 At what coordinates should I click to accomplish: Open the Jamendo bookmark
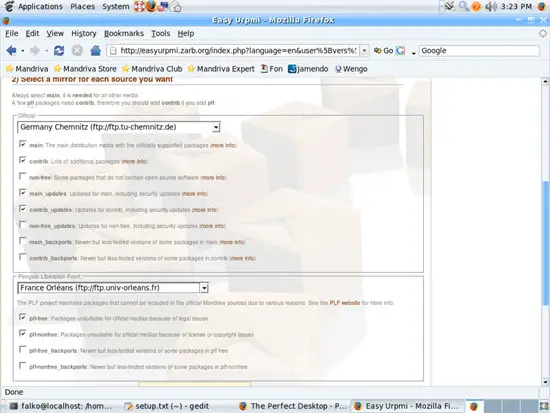[x=308, y=69]
